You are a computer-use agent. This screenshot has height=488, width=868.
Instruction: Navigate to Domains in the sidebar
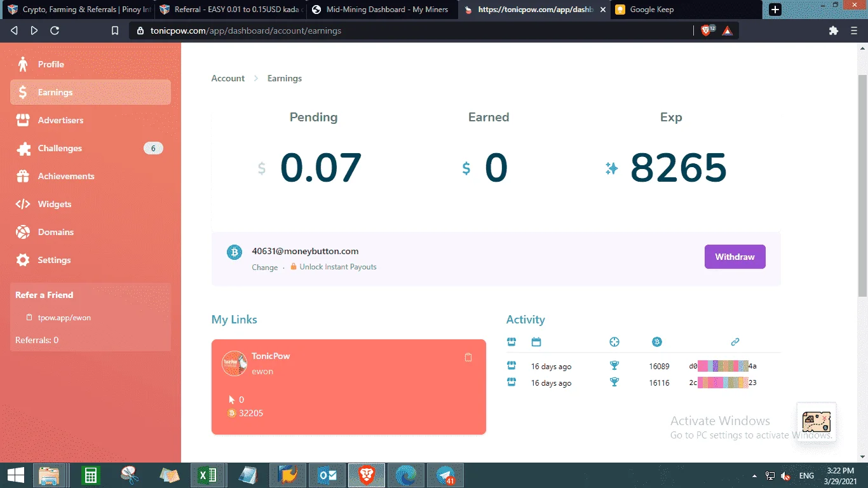[90, 232]
